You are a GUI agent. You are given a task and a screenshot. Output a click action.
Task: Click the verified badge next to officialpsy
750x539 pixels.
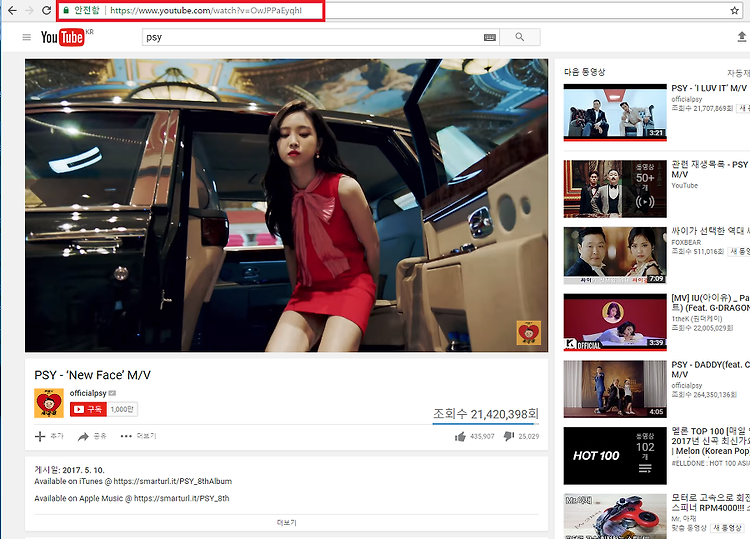point(112,393)
